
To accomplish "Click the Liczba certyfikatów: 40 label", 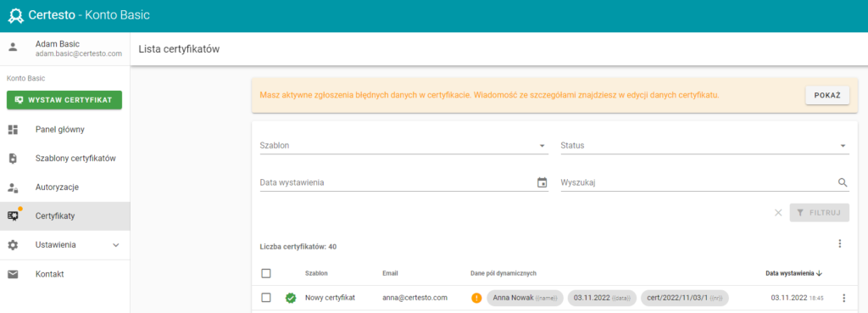I will click(298, 247).
